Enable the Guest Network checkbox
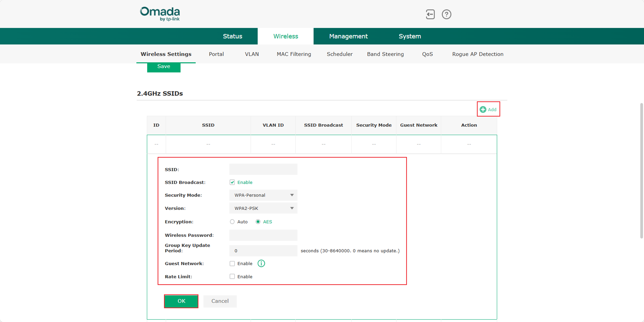644x322 pixels. 232,264
